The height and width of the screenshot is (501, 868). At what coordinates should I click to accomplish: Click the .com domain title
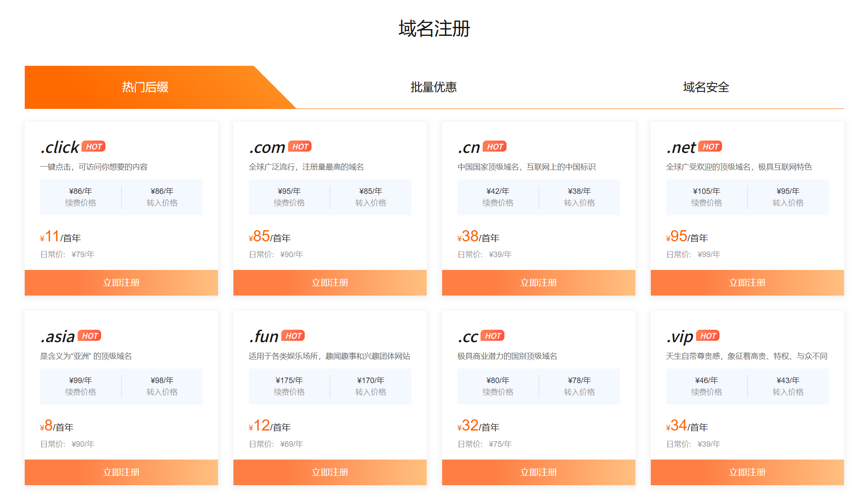267,147
